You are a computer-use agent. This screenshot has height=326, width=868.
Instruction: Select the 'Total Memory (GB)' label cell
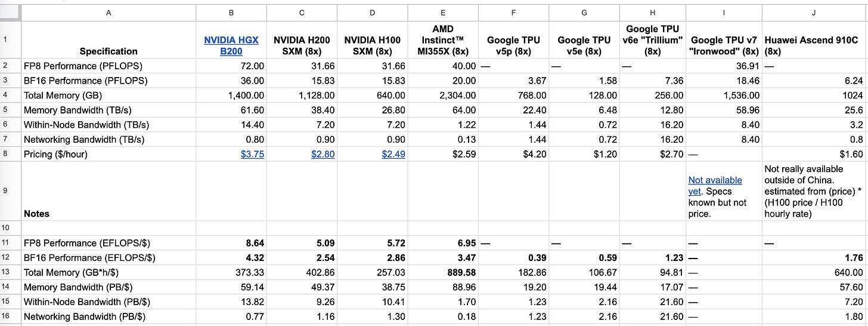pyautogui.click(x=108, y=96)
